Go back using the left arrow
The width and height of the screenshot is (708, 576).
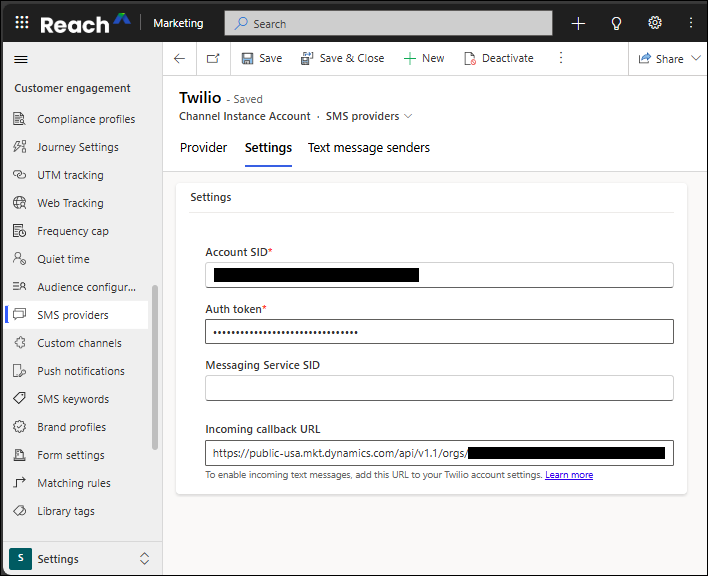(180, 59)
